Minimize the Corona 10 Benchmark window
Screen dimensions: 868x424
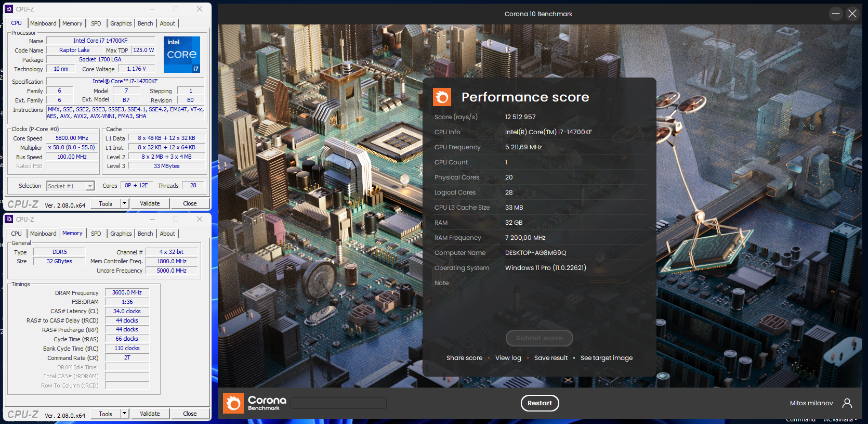pos(836,14)
